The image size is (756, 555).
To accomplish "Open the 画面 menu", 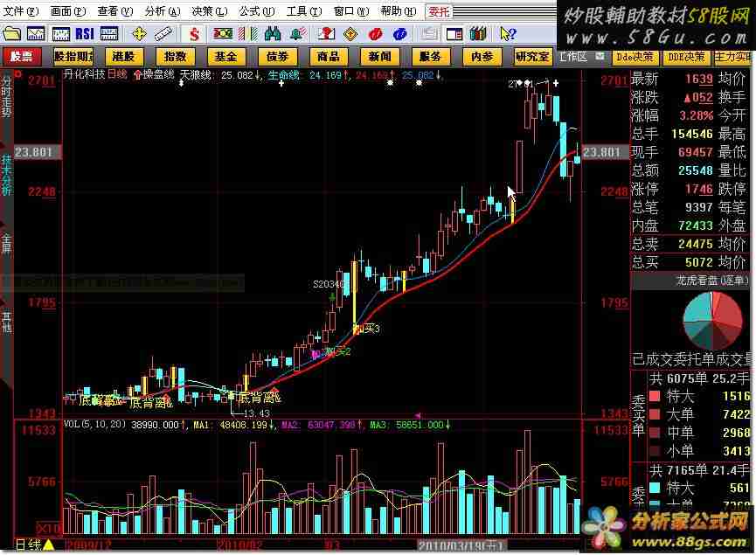I will point(67,11).
